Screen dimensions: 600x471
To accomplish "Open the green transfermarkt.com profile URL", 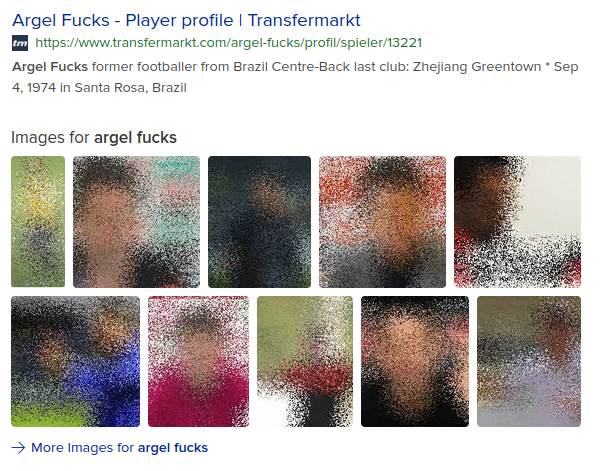I will click(x=228, y=42).
